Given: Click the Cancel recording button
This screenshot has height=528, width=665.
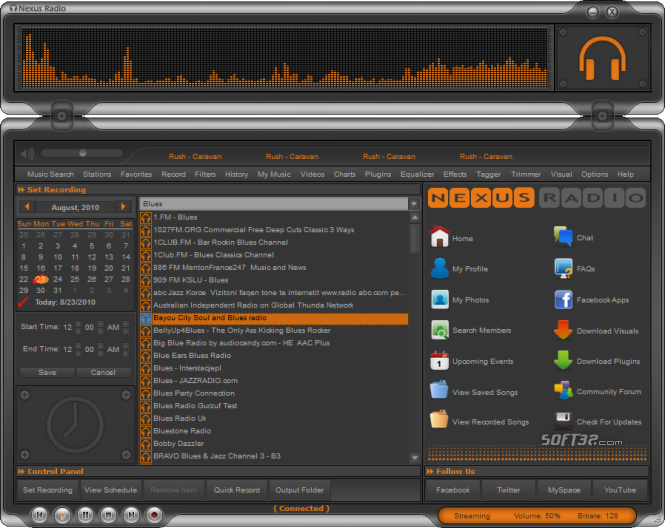Looking at the screenshot, I should pos(103,372).
